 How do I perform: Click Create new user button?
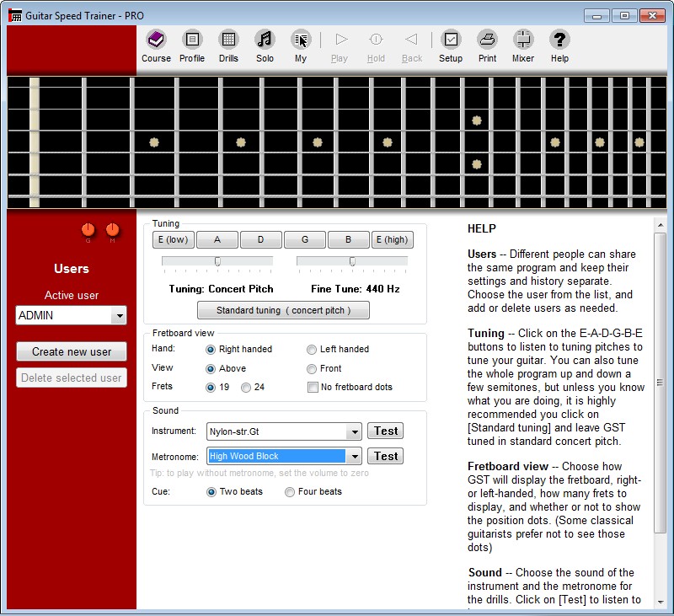point(72,351)
